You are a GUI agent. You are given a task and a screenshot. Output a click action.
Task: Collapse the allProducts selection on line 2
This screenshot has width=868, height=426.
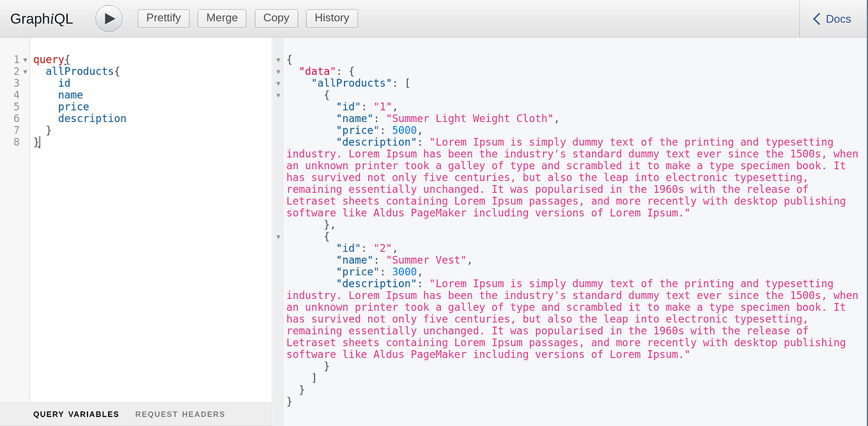pos(26,72)
